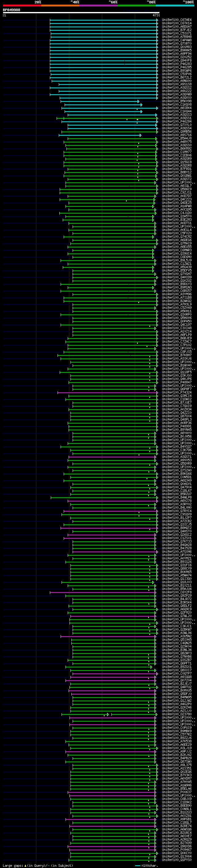Screen dimensions: 197x868
Task: Click the green ~80% identity legend bar
Action: tap(137, 6)
